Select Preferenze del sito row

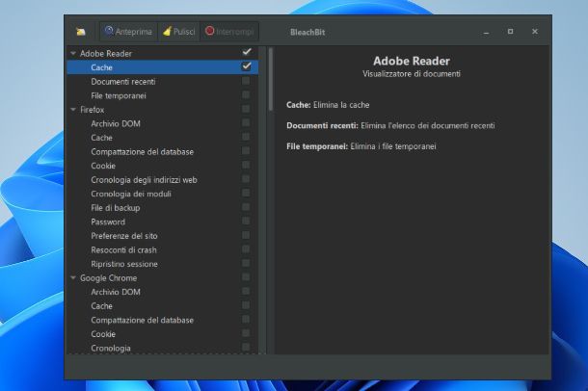click(x=162, y=236)
